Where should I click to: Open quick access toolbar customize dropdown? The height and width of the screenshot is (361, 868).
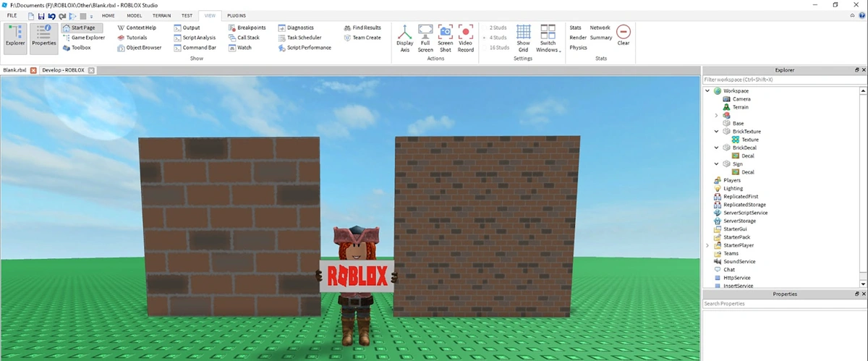coord(91,16)
